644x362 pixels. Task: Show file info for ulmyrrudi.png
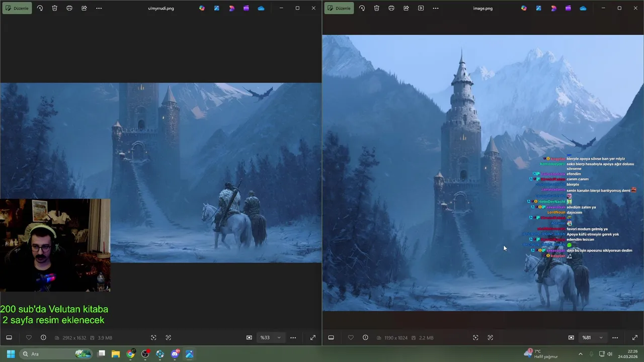pos(43,337)
